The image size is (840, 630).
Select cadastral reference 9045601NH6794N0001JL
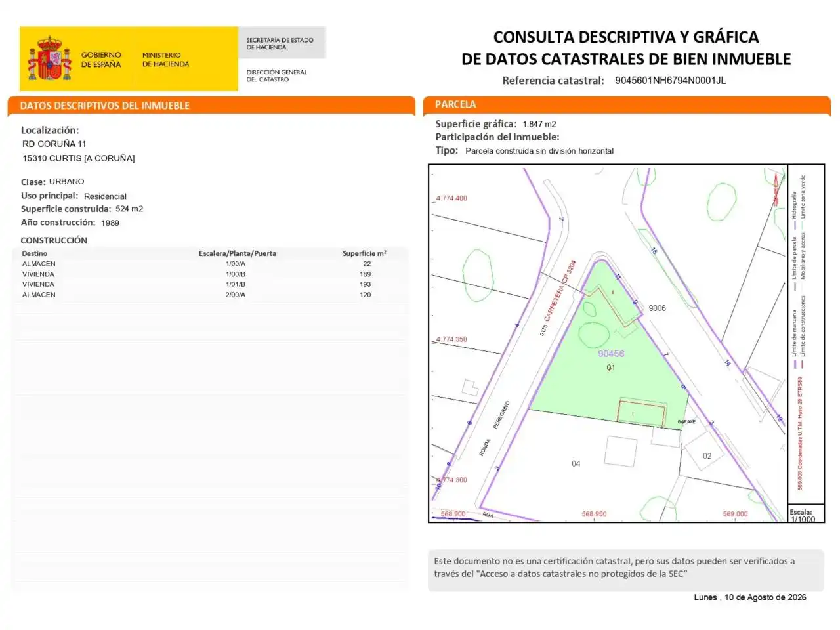[x=670, y=81]
